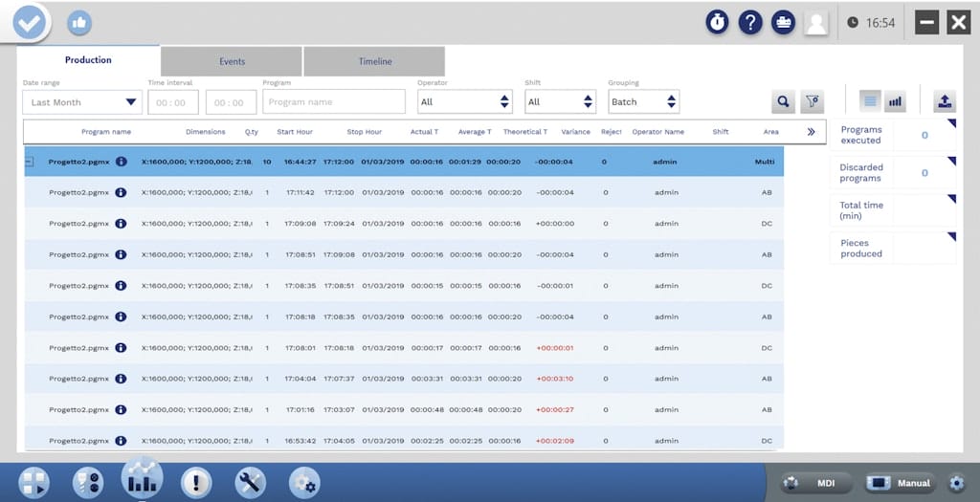Expand more columns with double chevron
The height and width of the screenshot is (502, 980).
click(x=812, y=132)
